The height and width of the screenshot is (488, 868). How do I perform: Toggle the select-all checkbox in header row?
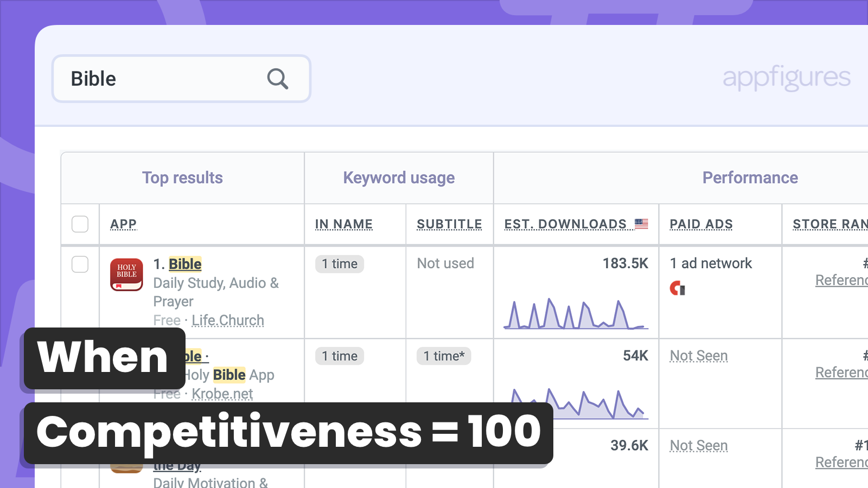pyautogui.click(x=80, y=224)
